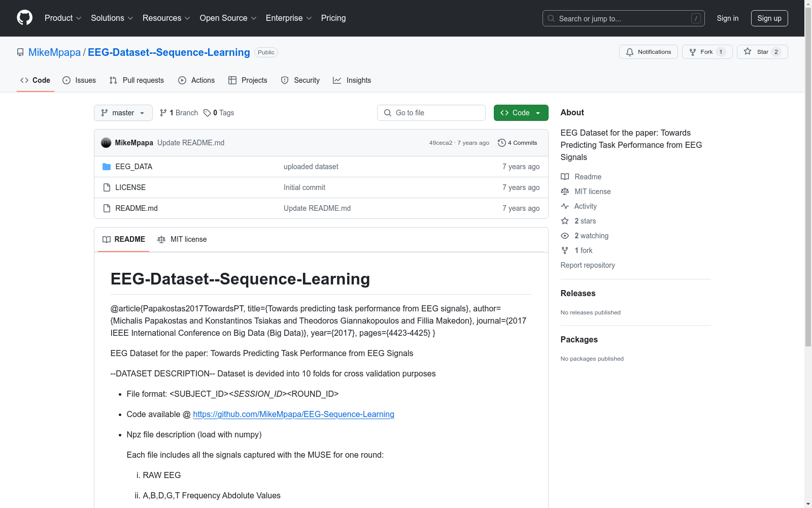Screen dimensions: 812x508
Task: View the 1 Branch link
Action: click(x=179, y=113)
